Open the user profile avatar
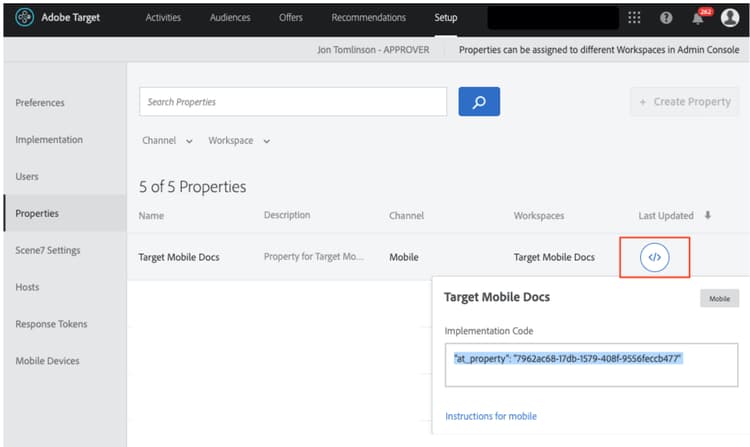 pyautogui.click(x=730, y=18)
